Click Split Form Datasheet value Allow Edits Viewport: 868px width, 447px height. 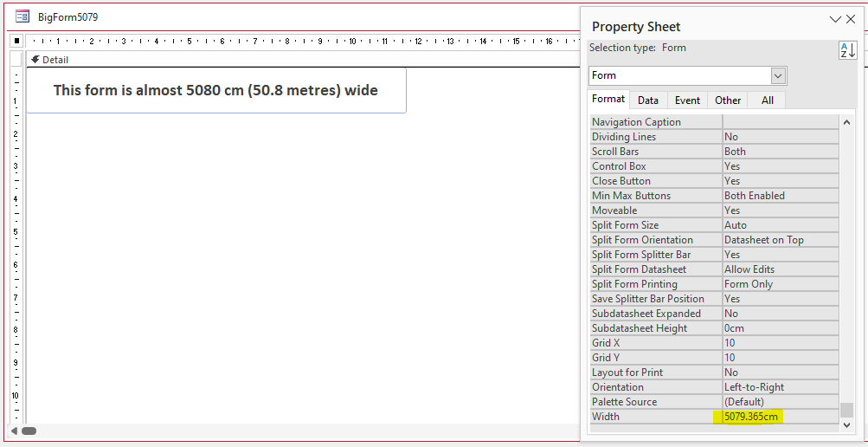click(781, 269)
